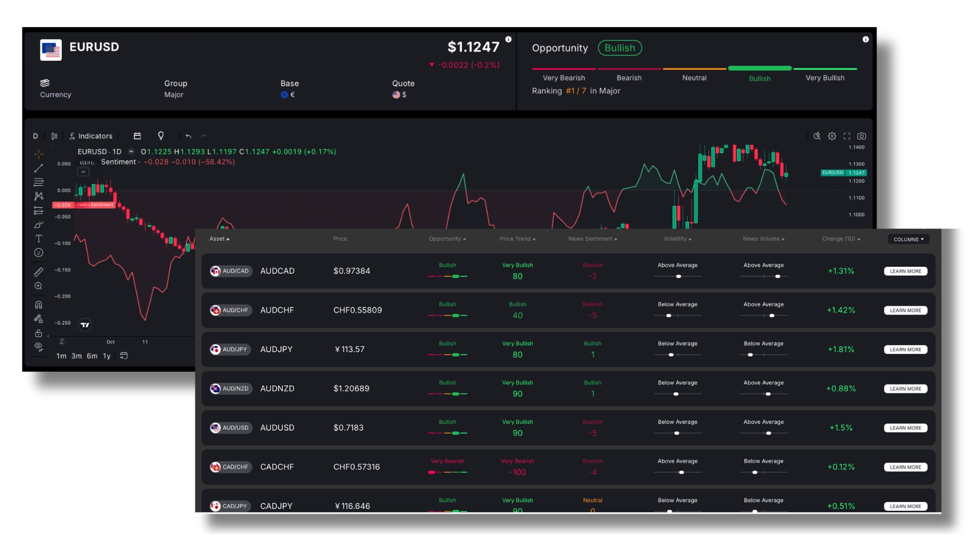980x551 pixels.
Task: Enter fullscreen chart mode
Action: coord(847,136)
